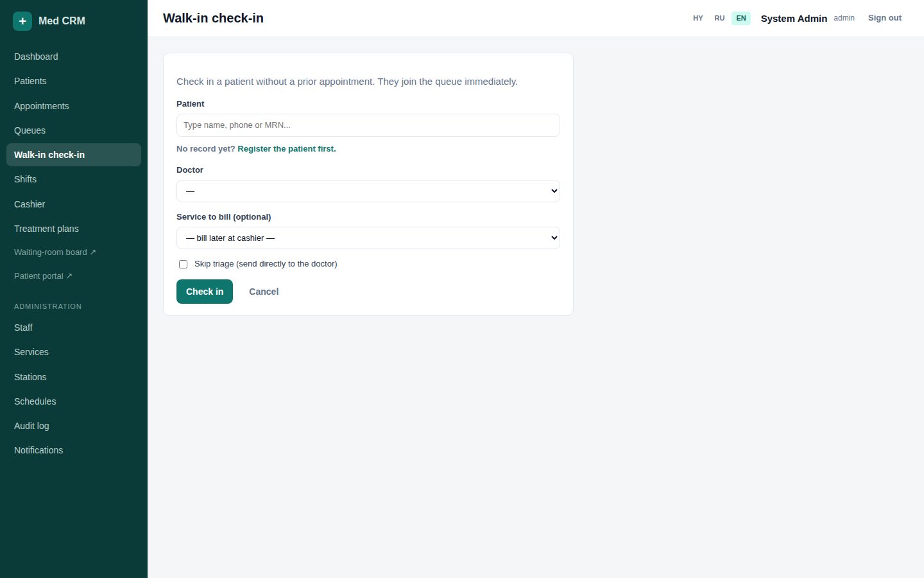Open Waiting-room board external link
This screenshot has height=578, width=924.
point(55,252)
